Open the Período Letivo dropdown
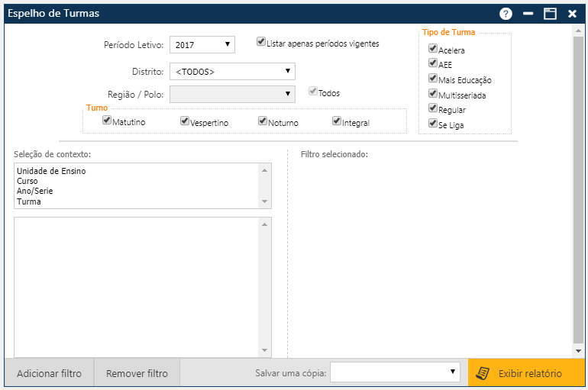588x390 pixels. click(202, 45)
